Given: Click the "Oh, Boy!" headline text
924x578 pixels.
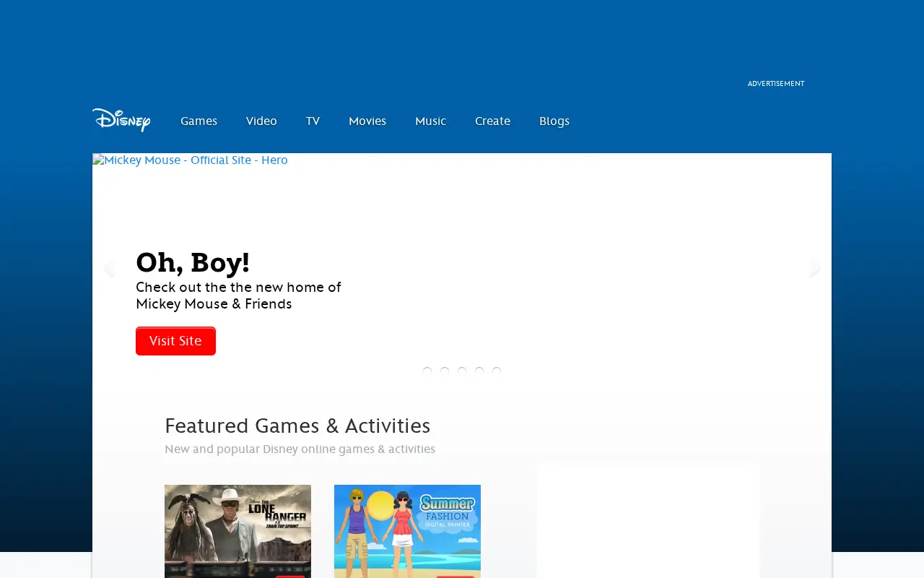Looking at the screenshot, I should (193, 263).
